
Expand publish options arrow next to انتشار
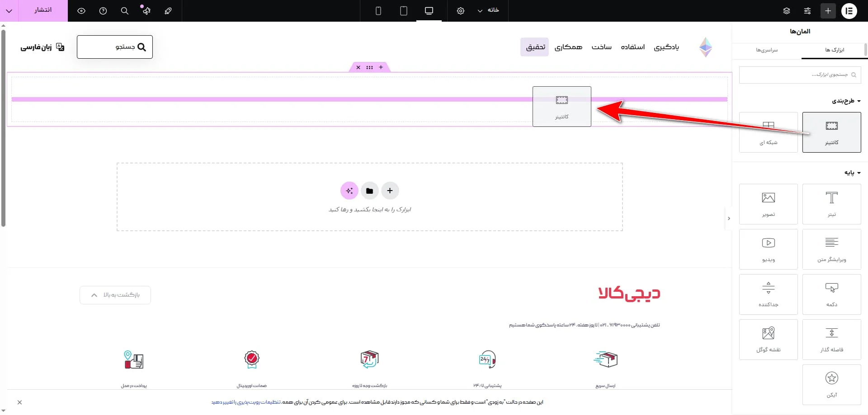(9, 11)
